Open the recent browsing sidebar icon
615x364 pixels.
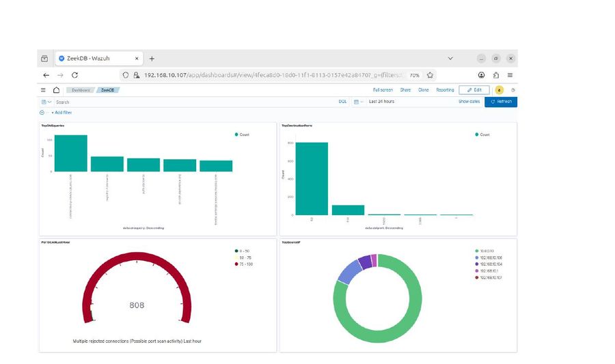point(44,58)
